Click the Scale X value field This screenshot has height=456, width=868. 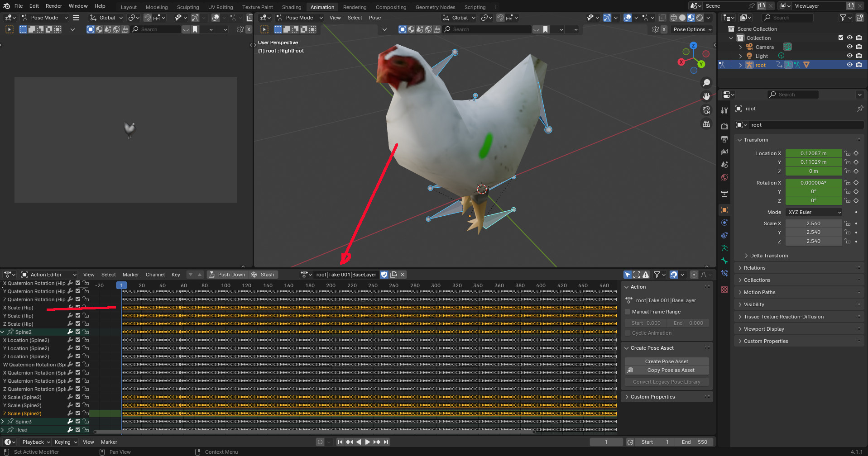813,223
